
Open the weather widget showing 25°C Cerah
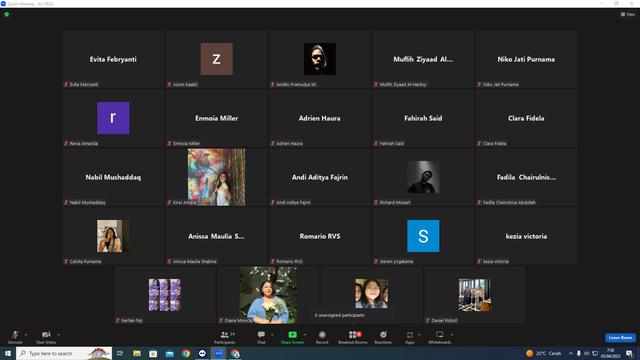point(544,353)
